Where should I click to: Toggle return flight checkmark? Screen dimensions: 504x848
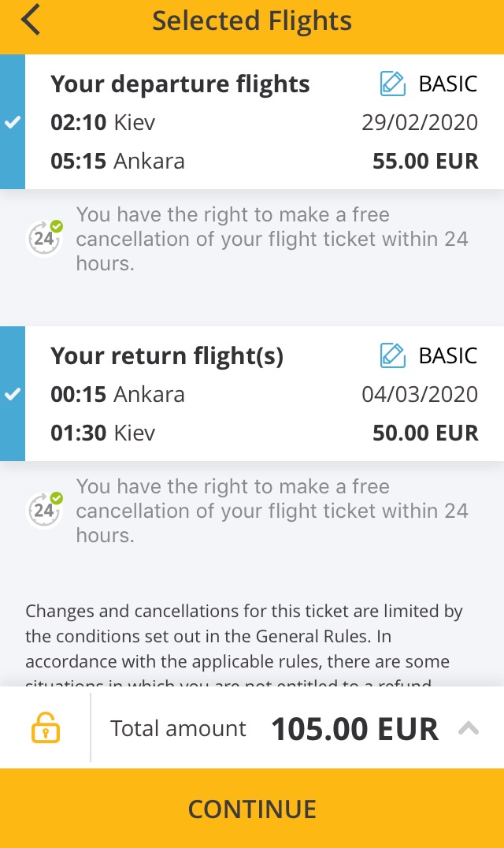pos(12,394)
